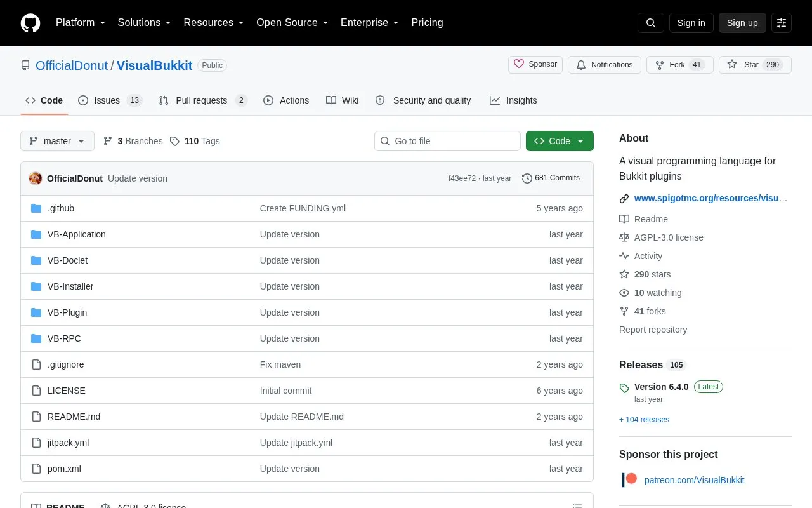The width and height of the screenshot is (812, 508).
Task: Open the 681 Commits history
Action: coord(551,178)
